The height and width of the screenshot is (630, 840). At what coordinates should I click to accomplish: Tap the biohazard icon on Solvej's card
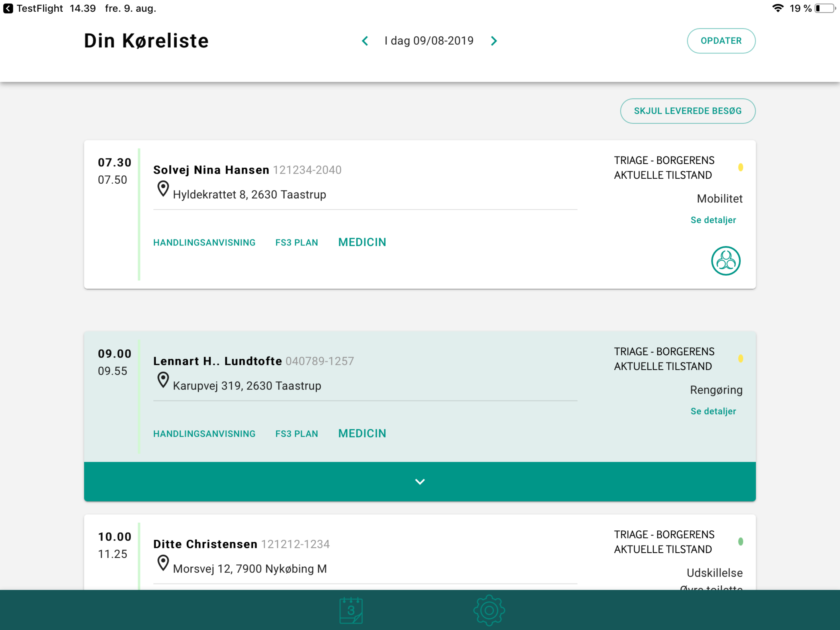(725, 261)
